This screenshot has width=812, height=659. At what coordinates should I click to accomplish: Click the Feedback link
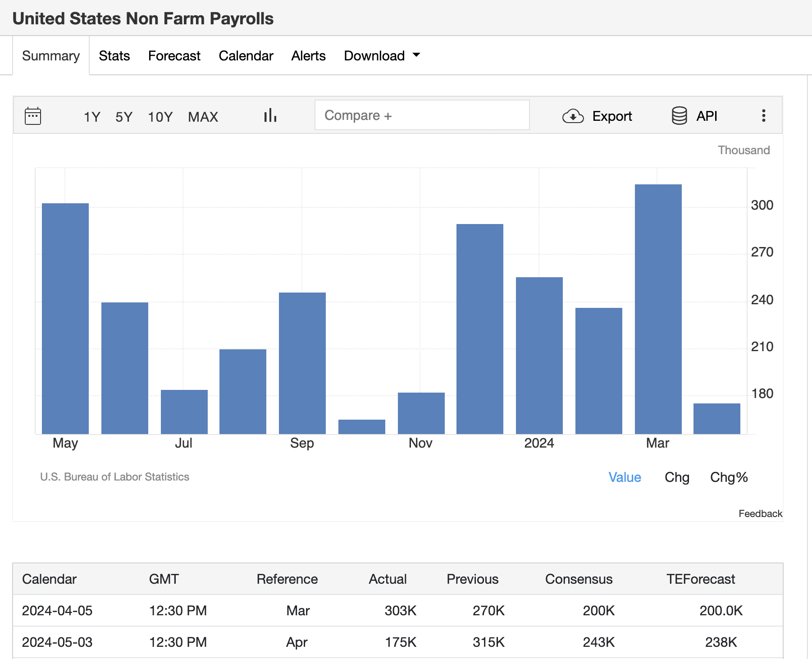pyautogui.click(x=760, y=513)
